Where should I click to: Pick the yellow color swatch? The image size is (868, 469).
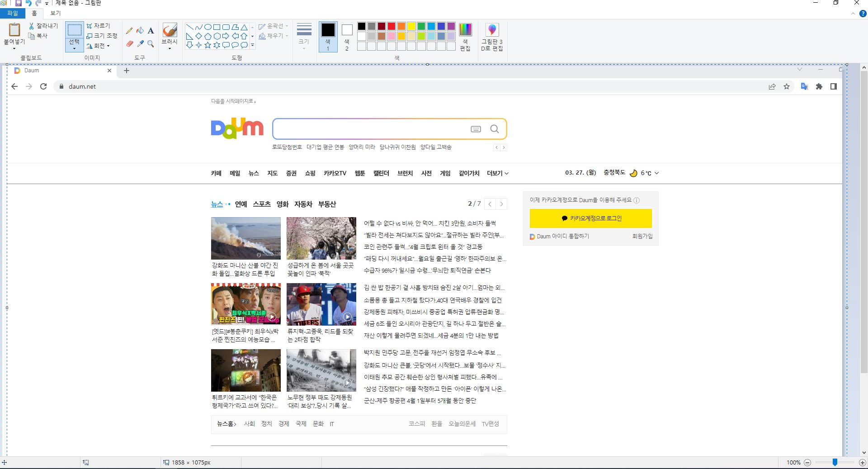[411, 26]
